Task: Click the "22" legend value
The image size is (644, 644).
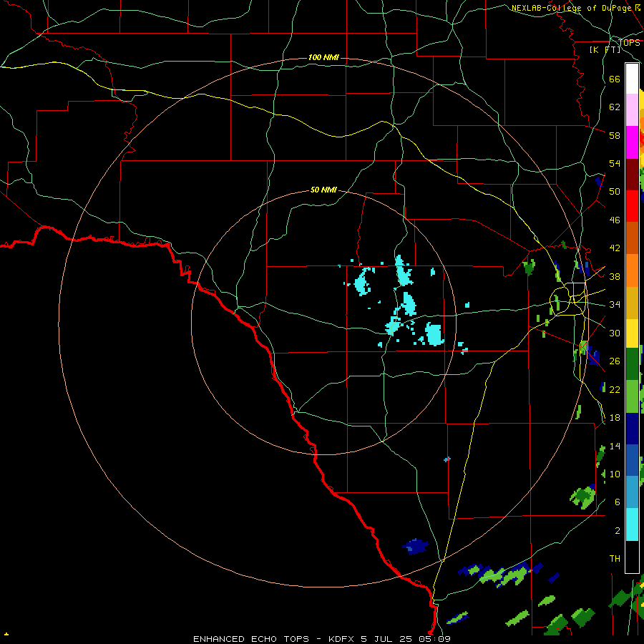Action: pyautogui.click(x=615, y=389)
